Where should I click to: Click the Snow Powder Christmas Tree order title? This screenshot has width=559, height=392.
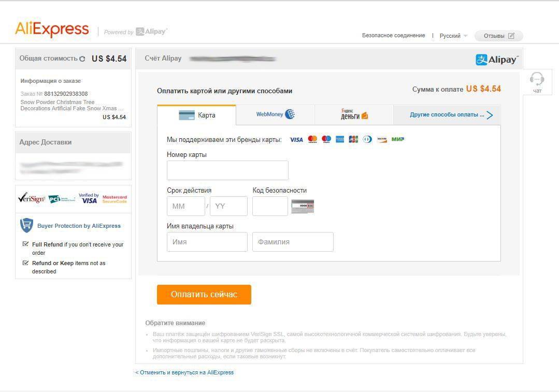click(71, 105)
